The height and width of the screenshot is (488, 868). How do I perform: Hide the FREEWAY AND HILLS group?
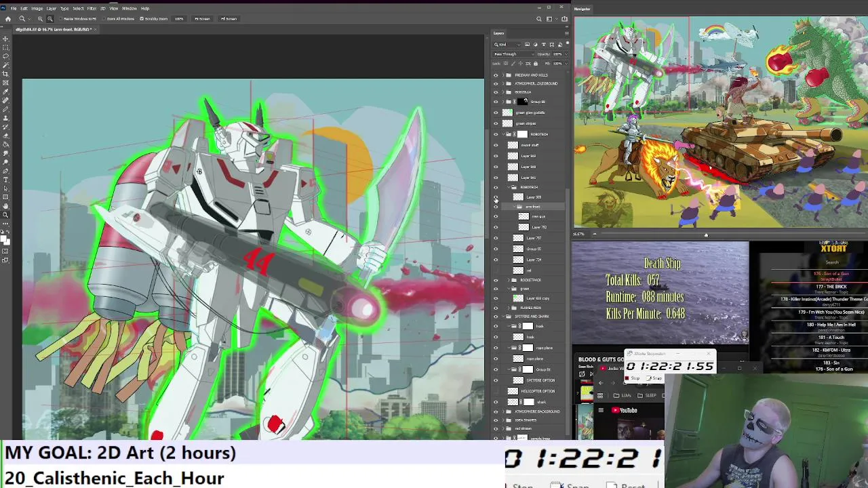(x=496, y=75)
